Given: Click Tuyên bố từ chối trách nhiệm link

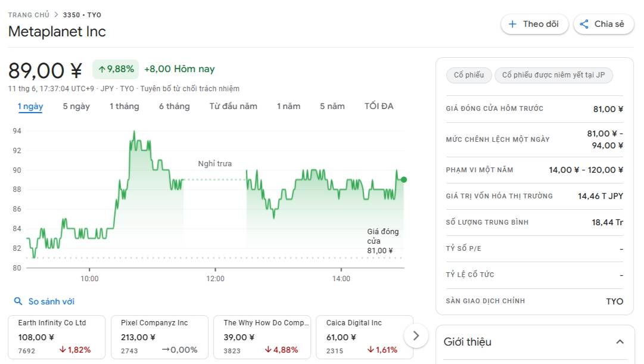Looking at the screenshot, I should (x=190, y=89).
